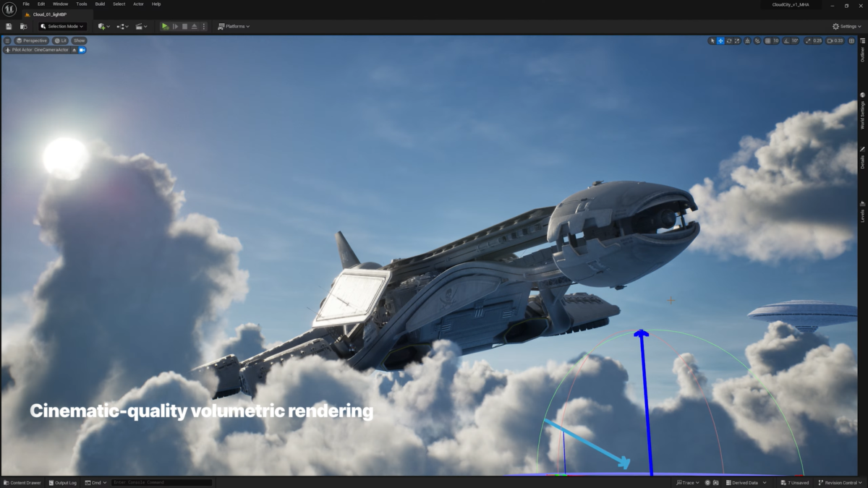
Task: Toggle rotation snapping angle icon
Action: coord(786,40)
